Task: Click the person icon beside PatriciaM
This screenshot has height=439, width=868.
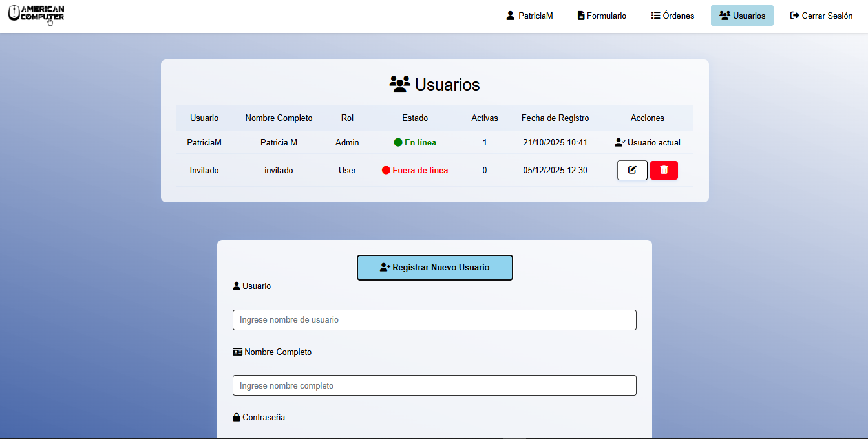Action: pos(509,15)
